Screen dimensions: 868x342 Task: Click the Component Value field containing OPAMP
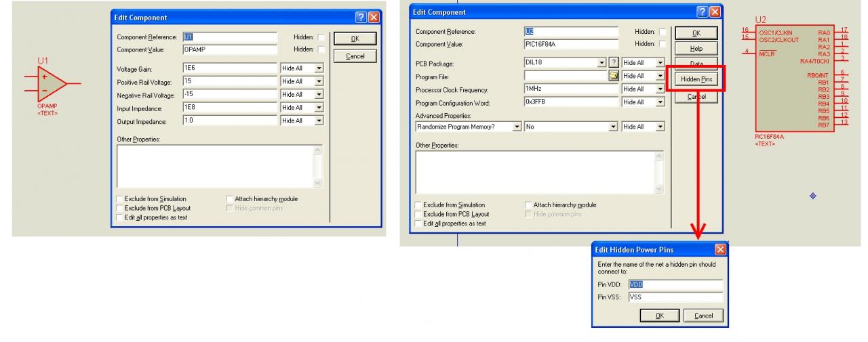click(230, 49)
